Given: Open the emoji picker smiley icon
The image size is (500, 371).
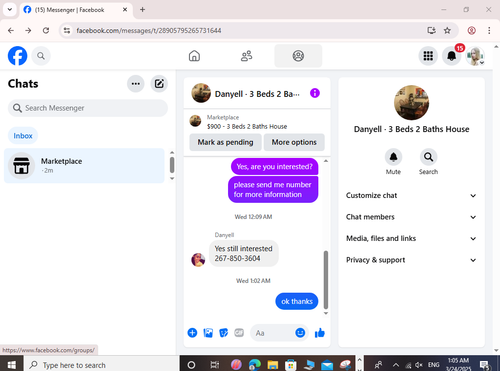Looking at the screenshot, I should 300,333.
